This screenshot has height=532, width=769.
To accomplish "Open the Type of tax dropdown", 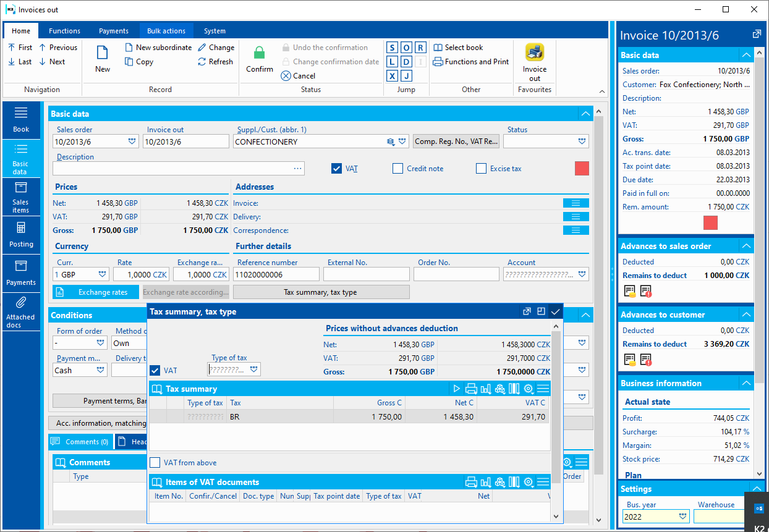I will pos(254,369).
